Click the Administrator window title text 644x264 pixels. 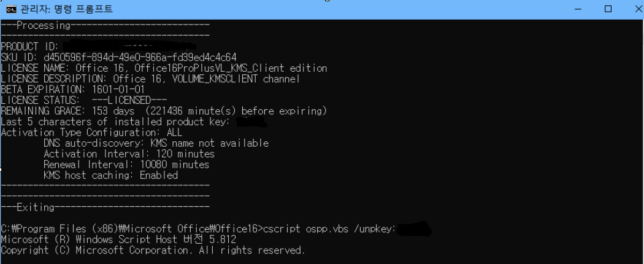66,9
